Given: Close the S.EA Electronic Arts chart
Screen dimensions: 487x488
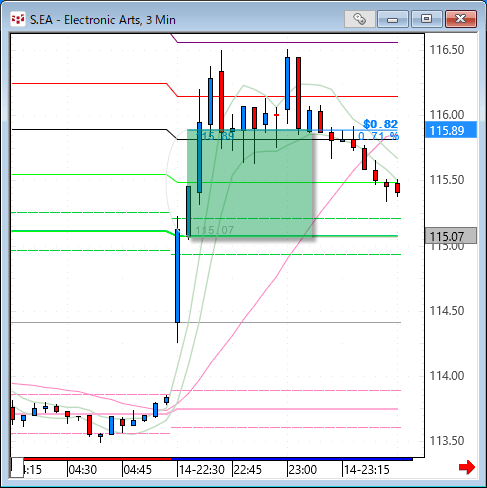Looking at the screenshot, I should tap(460, 19).
